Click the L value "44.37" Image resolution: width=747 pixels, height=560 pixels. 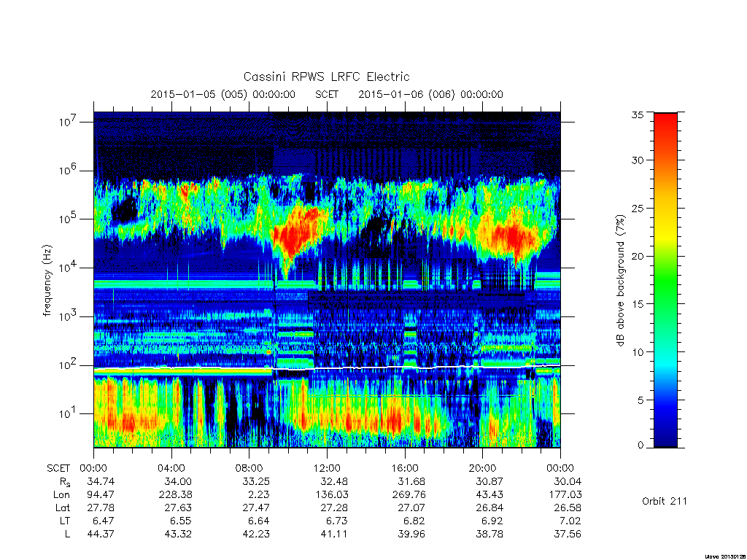pos(101,534)
